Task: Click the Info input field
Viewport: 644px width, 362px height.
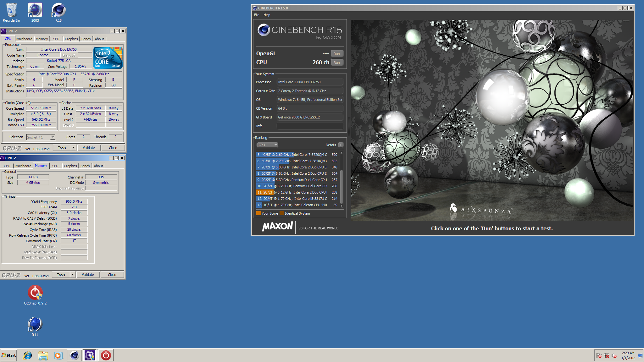Action: (310, 126)
